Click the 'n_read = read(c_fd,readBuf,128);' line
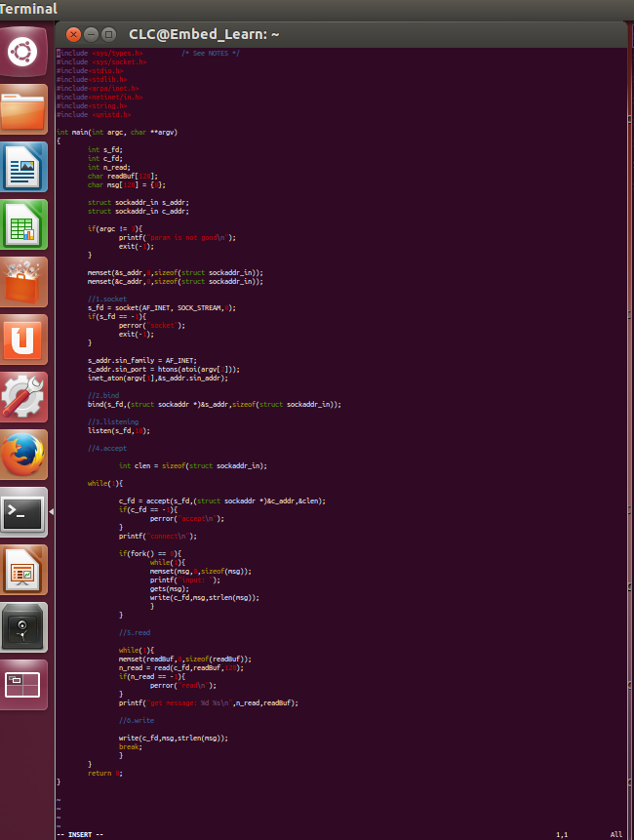The image size is (634, 840). coord(181,668)
